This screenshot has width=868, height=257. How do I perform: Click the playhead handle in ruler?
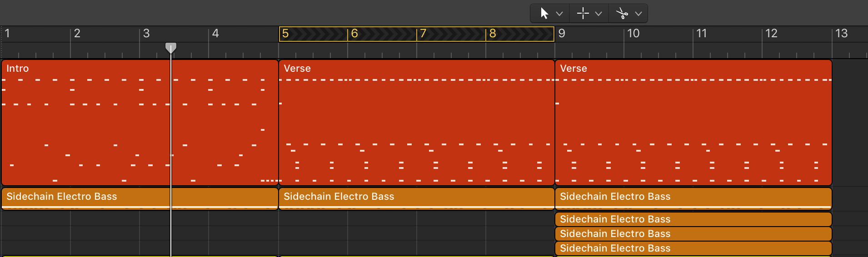click(171, 48)
